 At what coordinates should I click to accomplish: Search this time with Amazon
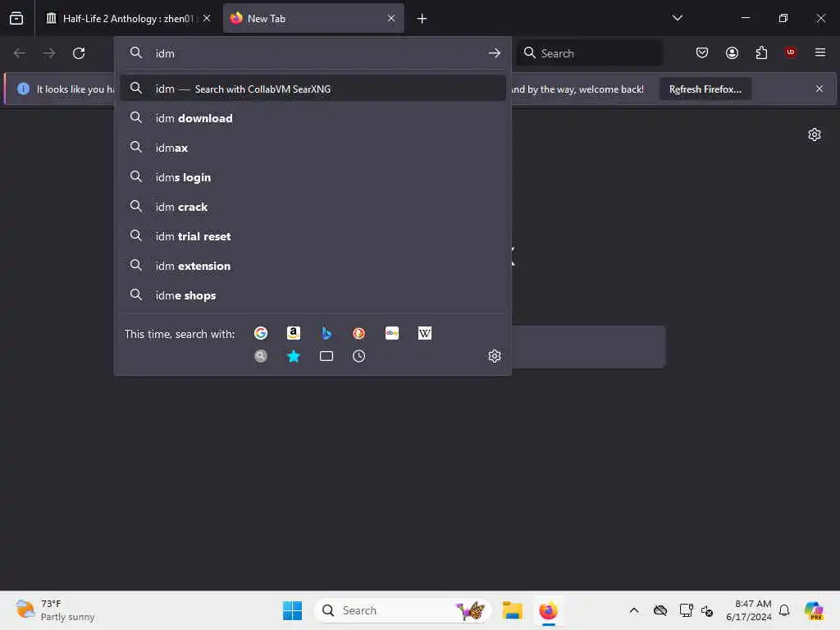(x=293, y=333)
